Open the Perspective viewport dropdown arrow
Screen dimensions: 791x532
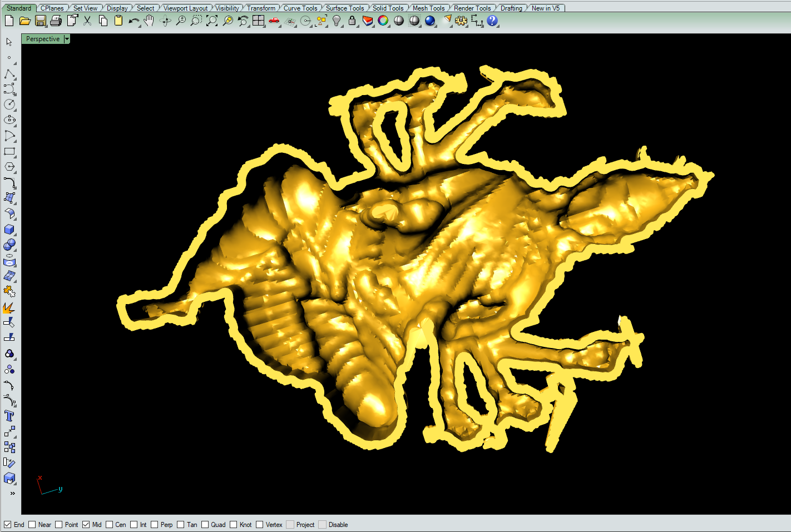pos(67,39)
